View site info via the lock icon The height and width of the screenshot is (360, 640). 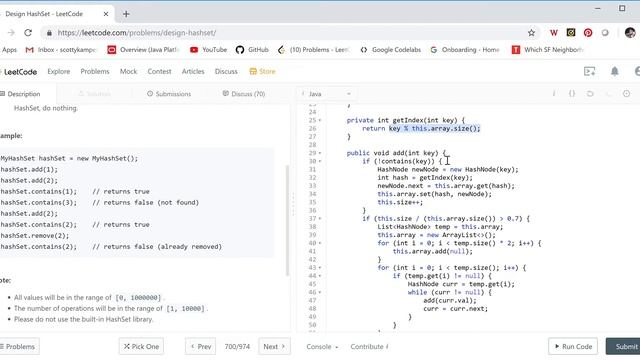coord(49,33)
